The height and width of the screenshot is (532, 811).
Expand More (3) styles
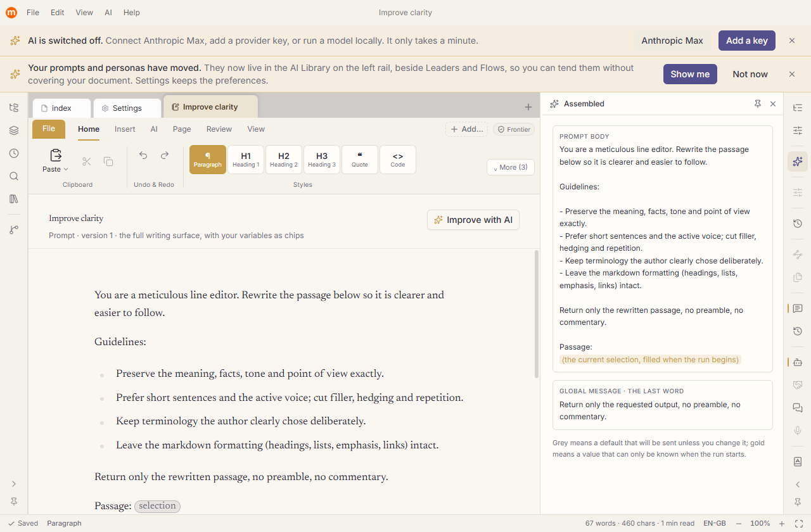click(511, 167)
